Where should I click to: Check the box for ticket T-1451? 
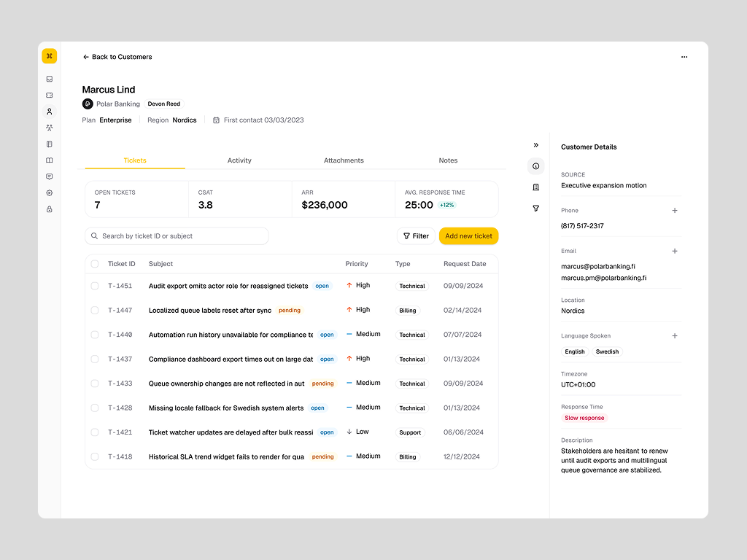pos(95,286)
